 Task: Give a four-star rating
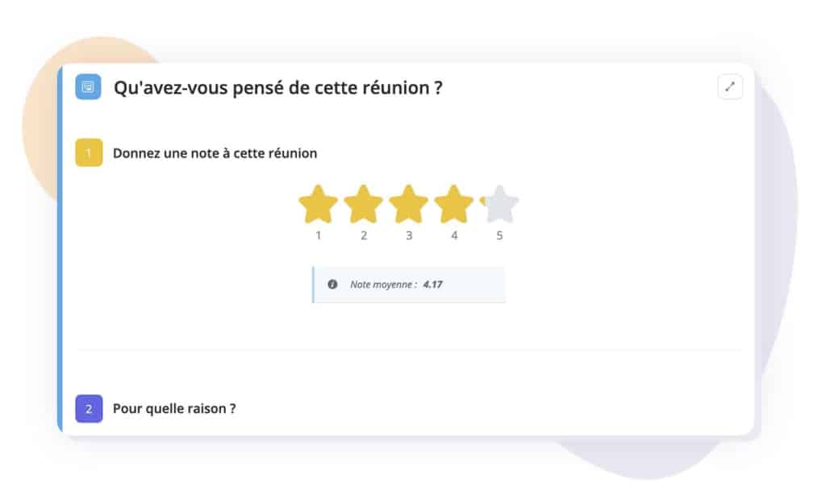(x=454, y=204)
